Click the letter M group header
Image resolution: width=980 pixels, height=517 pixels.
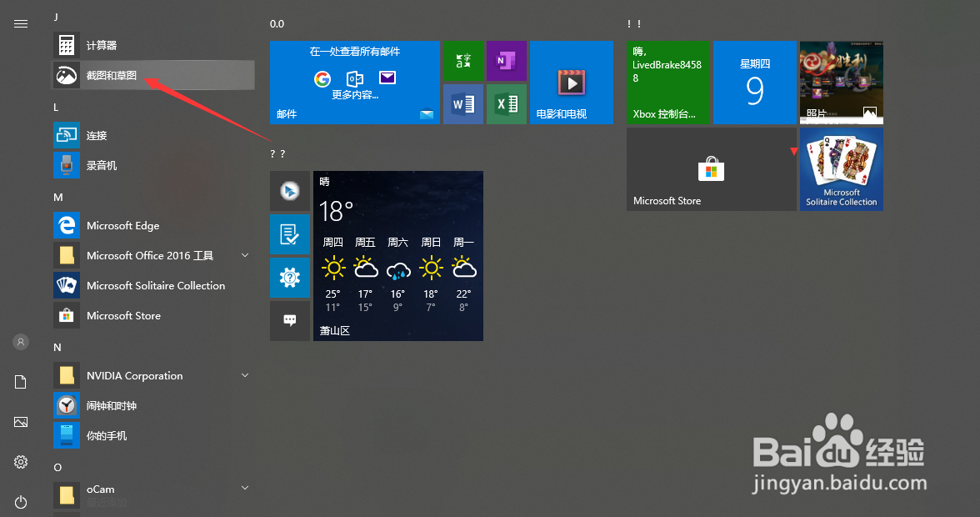[x=58, y=197]
